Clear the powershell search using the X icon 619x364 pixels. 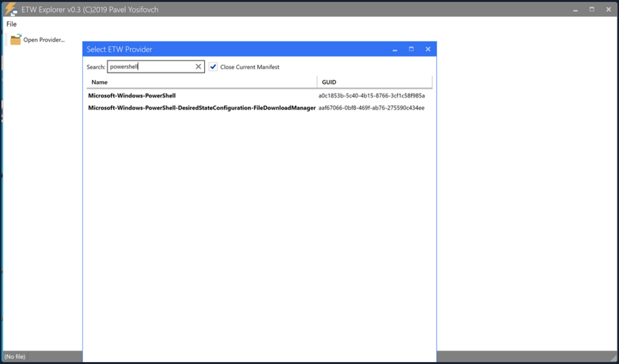199,66
